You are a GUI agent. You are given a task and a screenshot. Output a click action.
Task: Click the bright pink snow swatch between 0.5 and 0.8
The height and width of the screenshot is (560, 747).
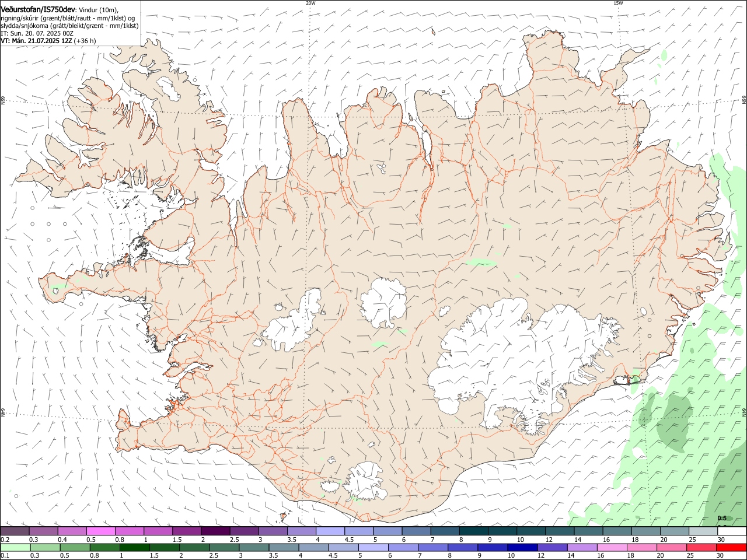(x=100, y=531)
